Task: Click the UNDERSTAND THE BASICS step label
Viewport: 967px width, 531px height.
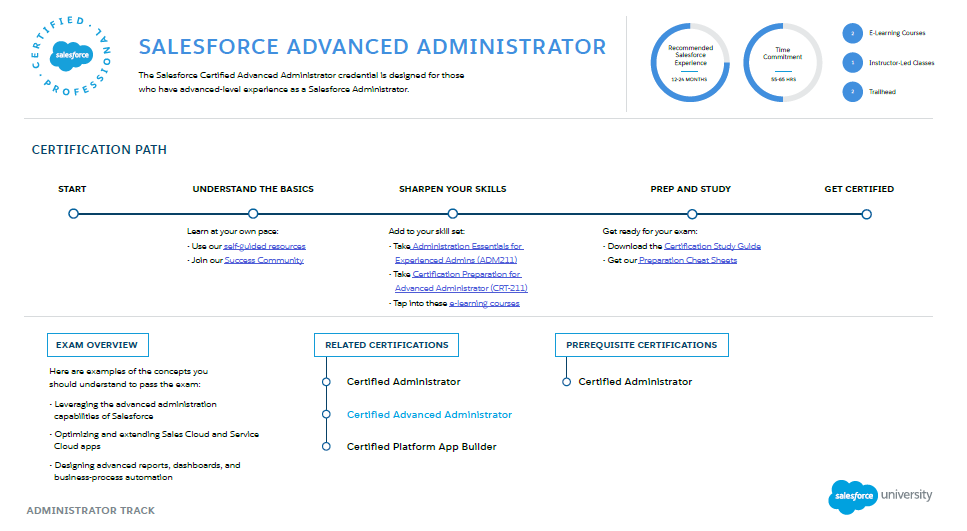Action: 253,189
